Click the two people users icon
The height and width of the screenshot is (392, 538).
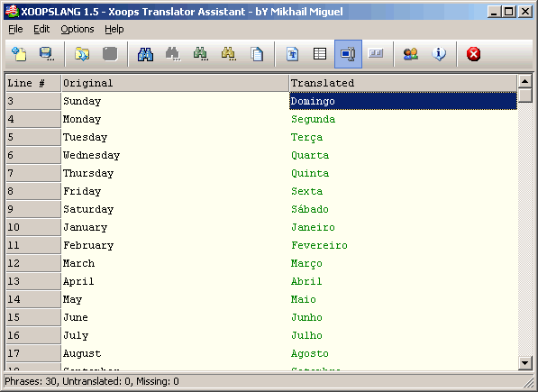[x=411, y=54]
